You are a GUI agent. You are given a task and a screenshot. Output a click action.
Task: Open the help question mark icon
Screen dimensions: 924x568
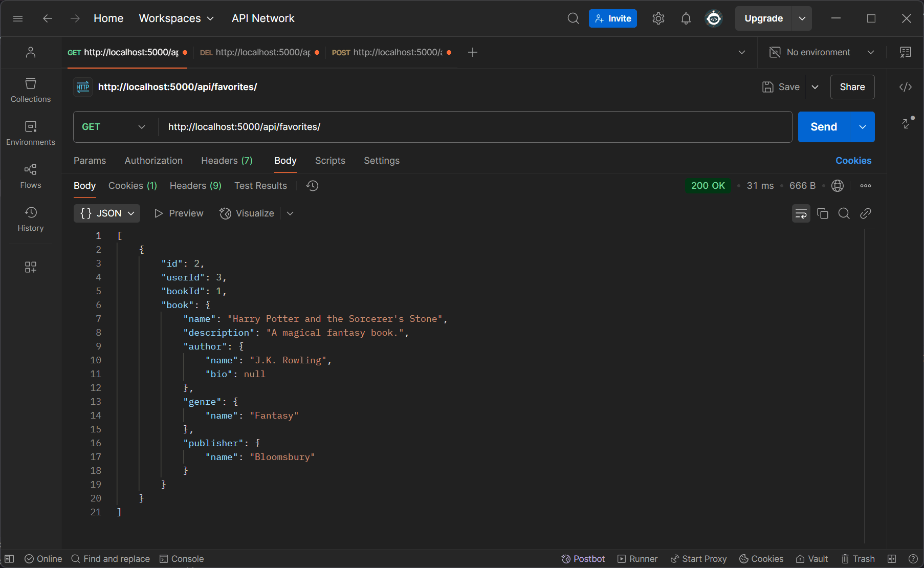pos(913,559)
